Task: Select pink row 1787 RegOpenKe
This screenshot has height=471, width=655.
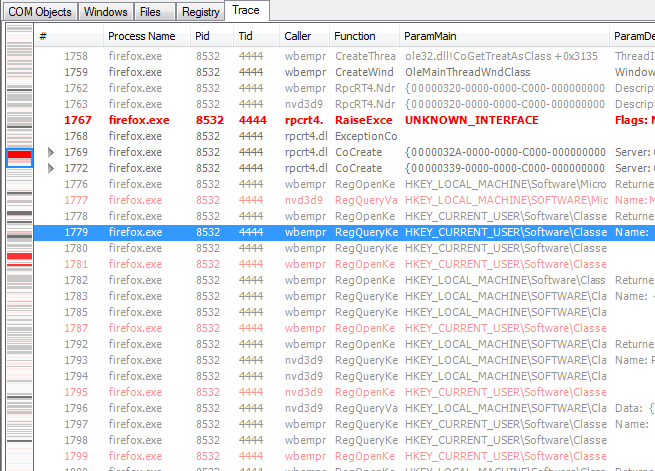Action: [x=344, y=328]
